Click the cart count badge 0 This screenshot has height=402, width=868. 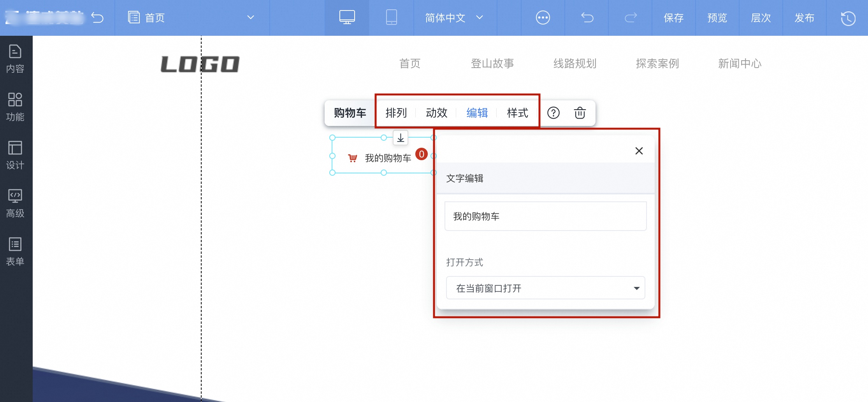click(422, 154)
